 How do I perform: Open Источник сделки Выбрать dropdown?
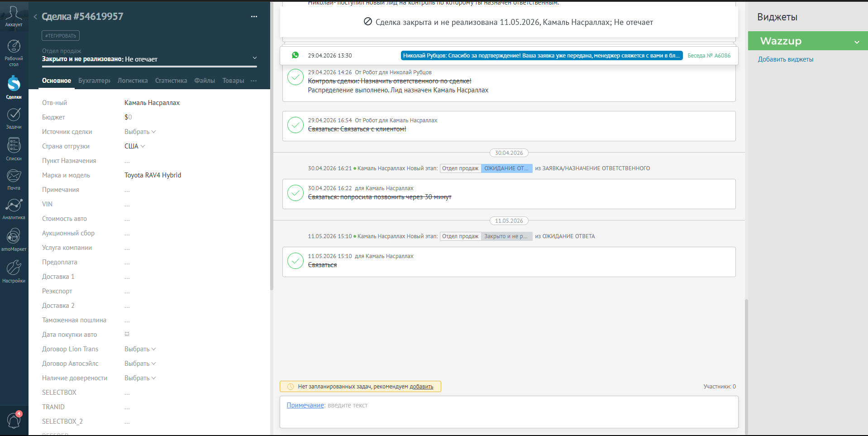pos(140,132)
